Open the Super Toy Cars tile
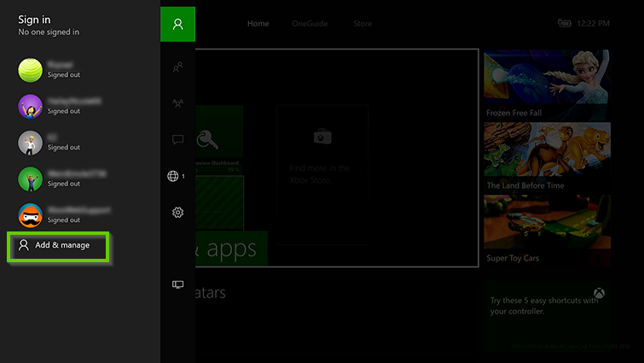644x363 pixels. point(547,231)
